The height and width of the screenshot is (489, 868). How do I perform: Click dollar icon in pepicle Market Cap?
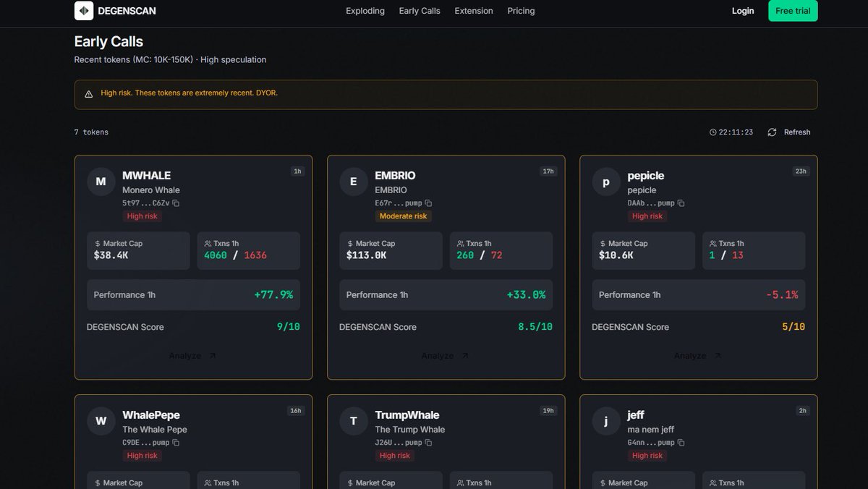pyautogui.click(x=603, y=244)
